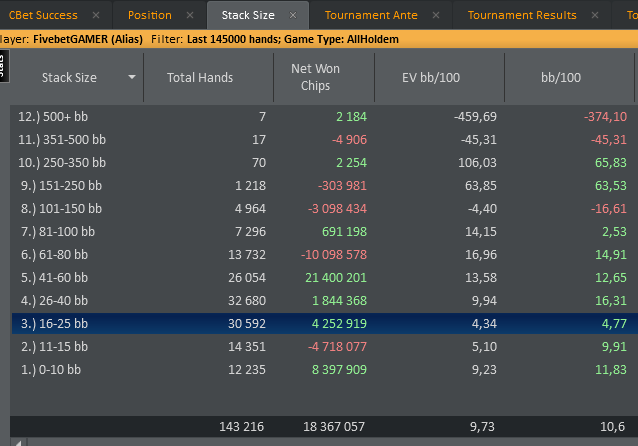Close the Position tab
The height and width of the screenshot is (446, 638).
point(193,16)
